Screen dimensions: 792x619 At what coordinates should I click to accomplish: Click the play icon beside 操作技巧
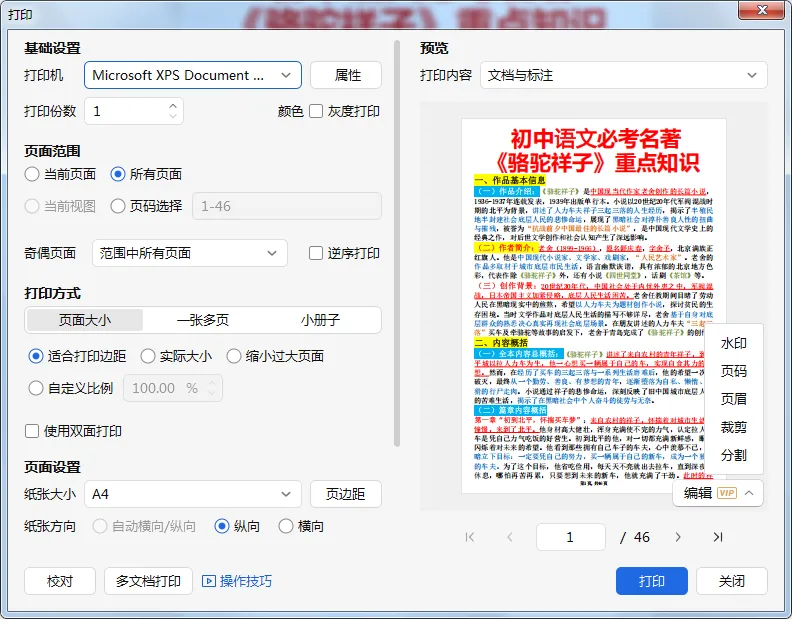pos(209,581)
